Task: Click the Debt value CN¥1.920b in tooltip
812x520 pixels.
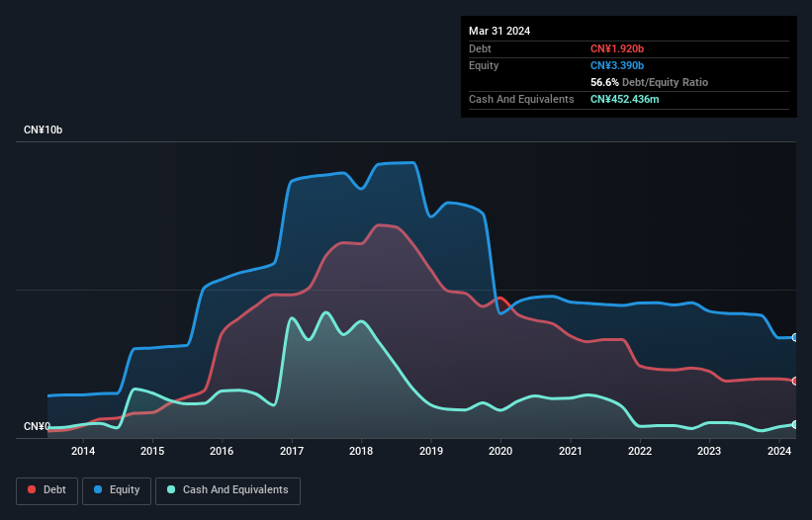Action: 617,48
